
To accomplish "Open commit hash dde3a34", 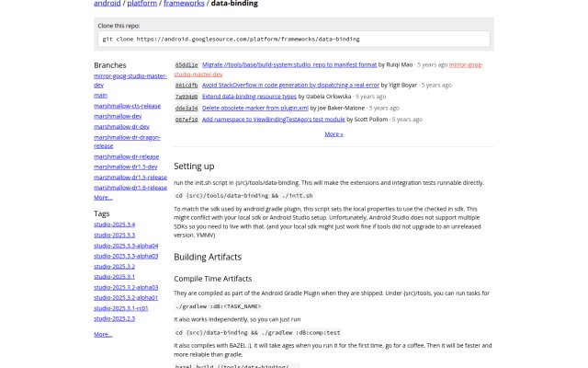I will tap(187, 109).
